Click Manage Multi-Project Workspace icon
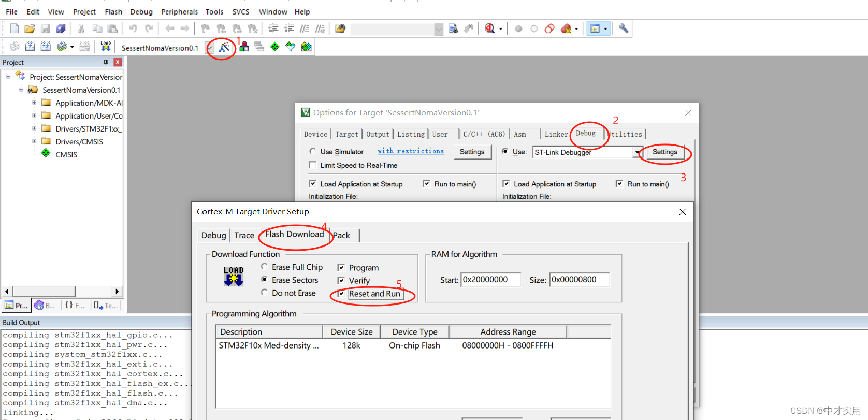 click(x=259, y=47)
